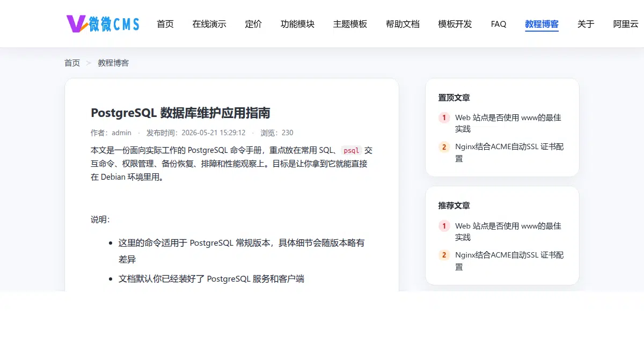644x338 pixels.
Task: Click the inline psql code tag
Action: [352, 150]
